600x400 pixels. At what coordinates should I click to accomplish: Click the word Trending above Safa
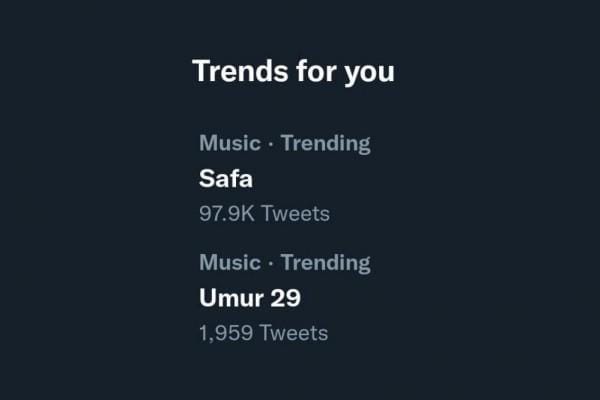(325, 143)
